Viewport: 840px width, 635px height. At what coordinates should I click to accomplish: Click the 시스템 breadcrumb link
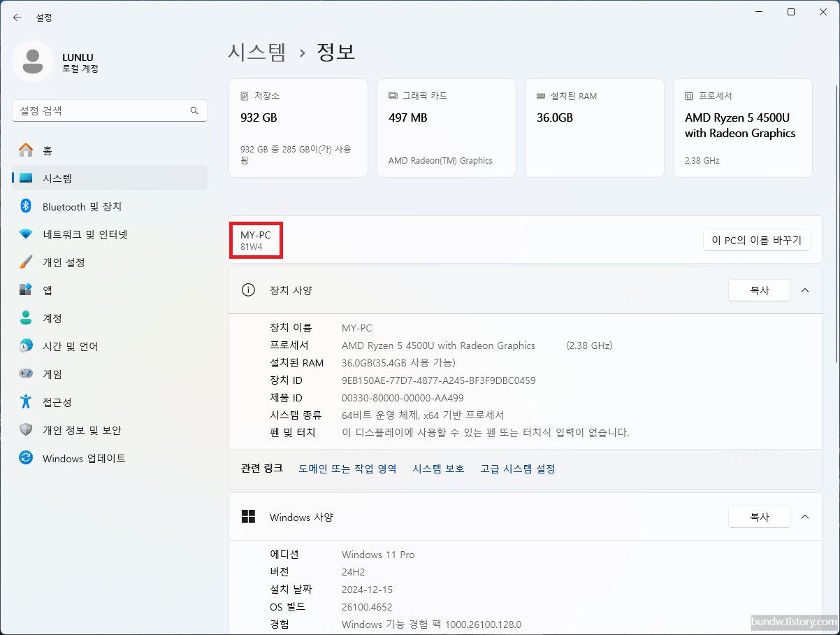tap(257, 52)
